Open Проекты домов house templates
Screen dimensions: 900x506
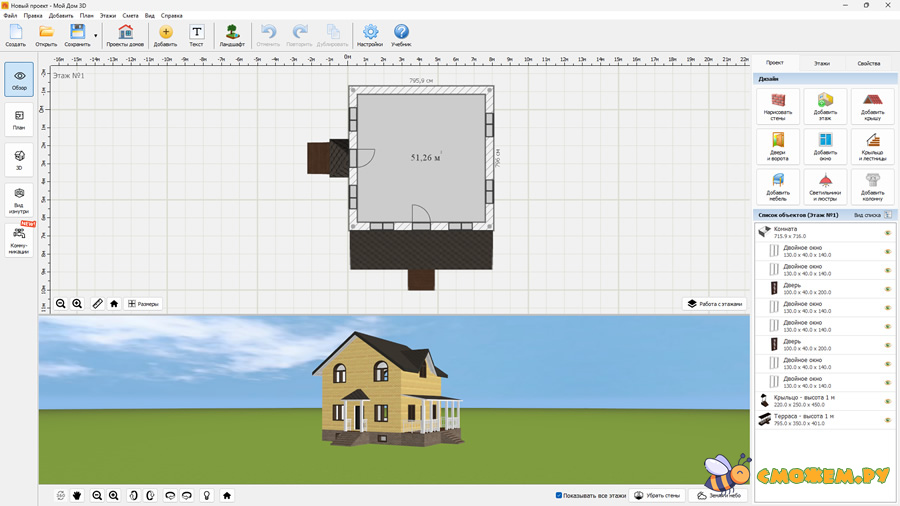click(125, 36)
